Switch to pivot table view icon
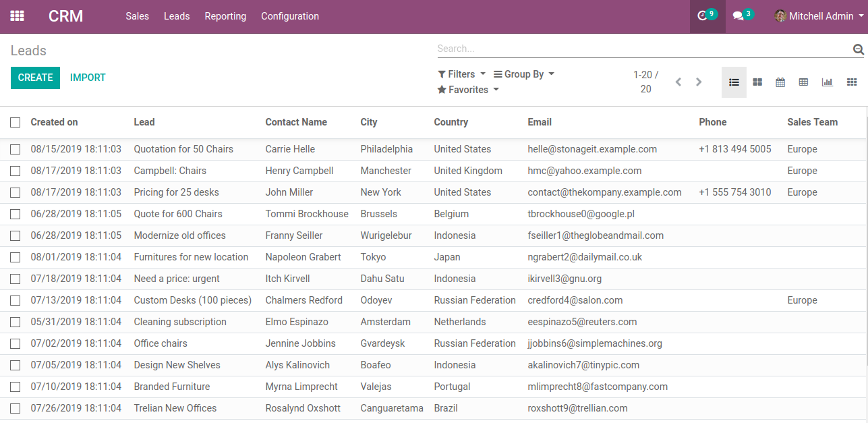 803,82
